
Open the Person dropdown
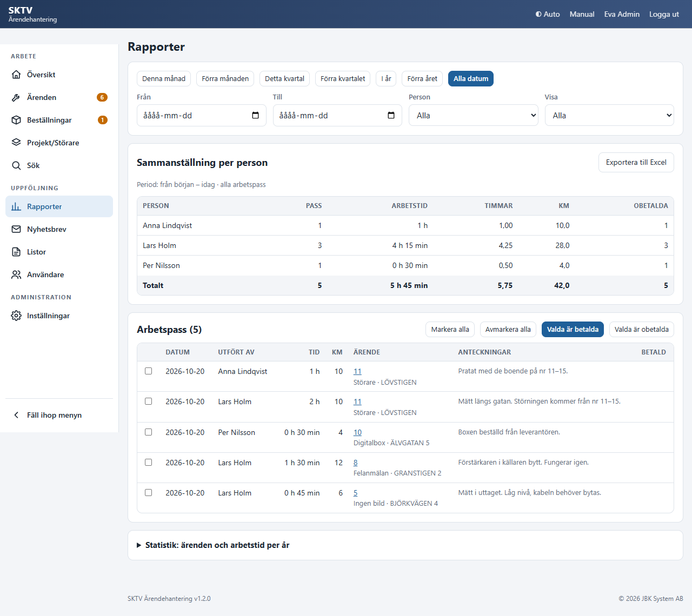(474, 115)
